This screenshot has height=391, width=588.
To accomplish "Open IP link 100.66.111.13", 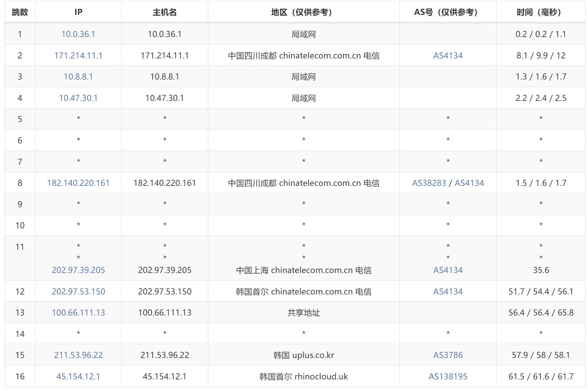I will (78, 313).
